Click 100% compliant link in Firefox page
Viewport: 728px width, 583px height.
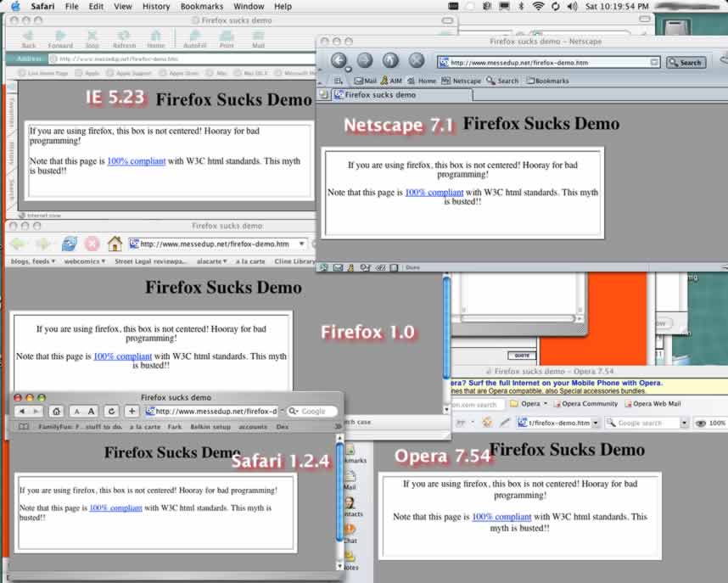click(x=122, y=356)
